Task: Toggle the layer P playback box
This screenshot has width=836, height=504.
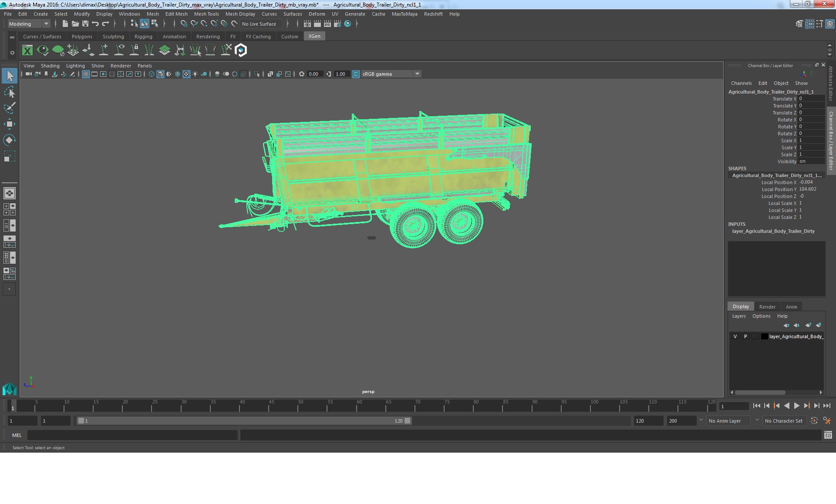Action: point(745,336)
